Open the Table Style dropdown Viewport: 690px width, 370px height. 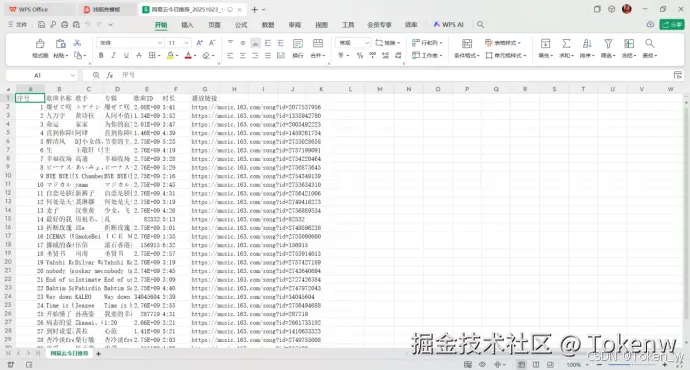(x=503, y=43)
